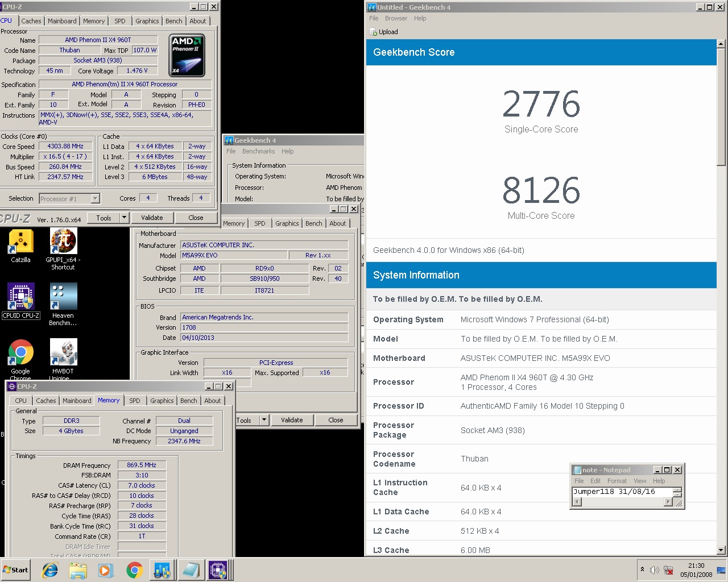Viewport: 728px width, 582px height.
Task: Open the File menu in Untitled Geekbench 4
Action: click(x=374, y=18)
